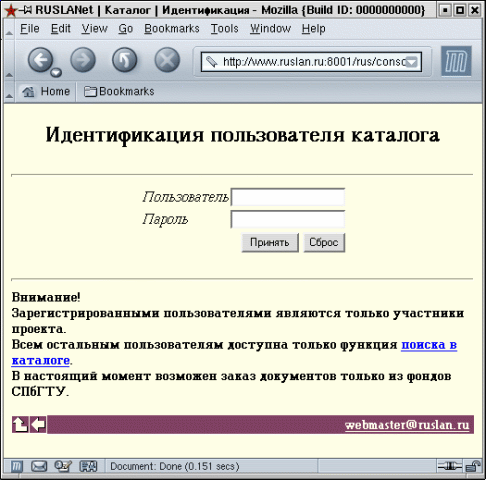Click the bookmark page icon in URL bar
Image resolution: width=486 pixels, height=480 pixels.
point(211,62)
